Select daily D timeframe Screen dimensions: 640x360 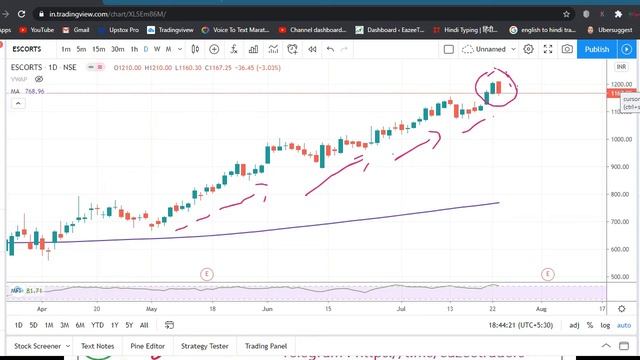(x=146, y=49)
